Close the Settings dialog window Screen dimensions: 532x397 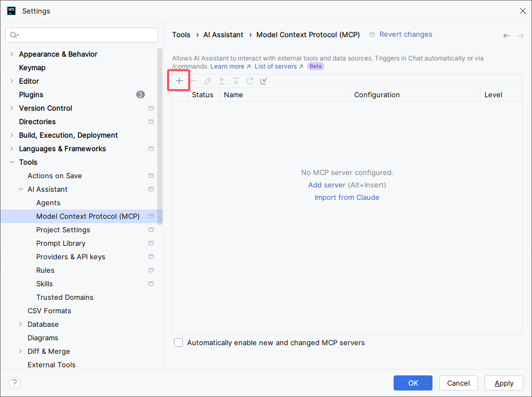522,11
